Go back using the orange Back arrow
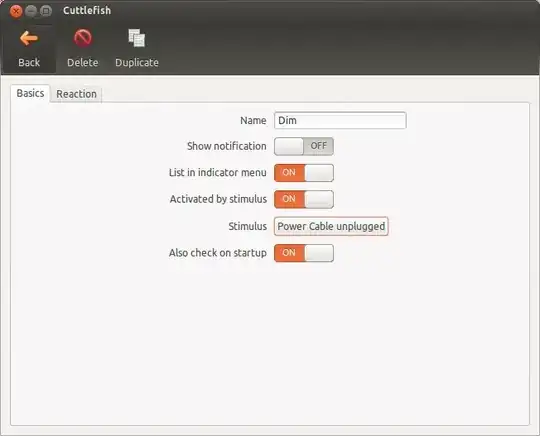540x436 pixels. [x=29, y=48]
